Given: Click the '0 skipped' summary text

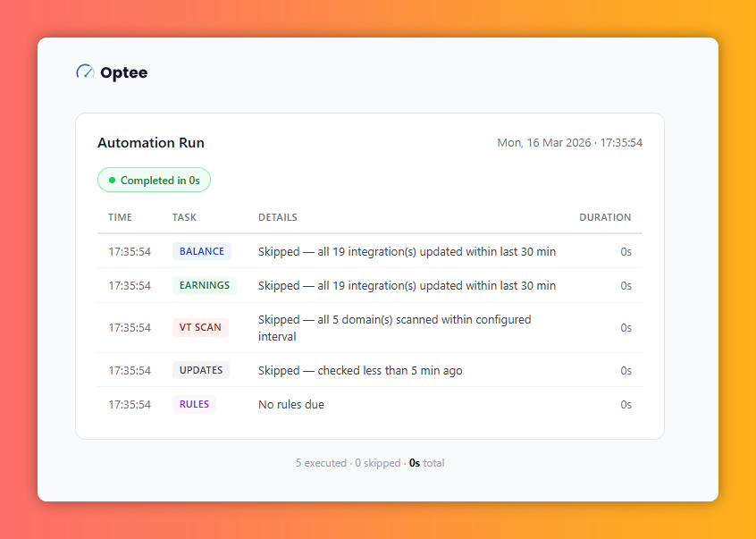Looking at the screenshot, I should (x=377, y=463).
